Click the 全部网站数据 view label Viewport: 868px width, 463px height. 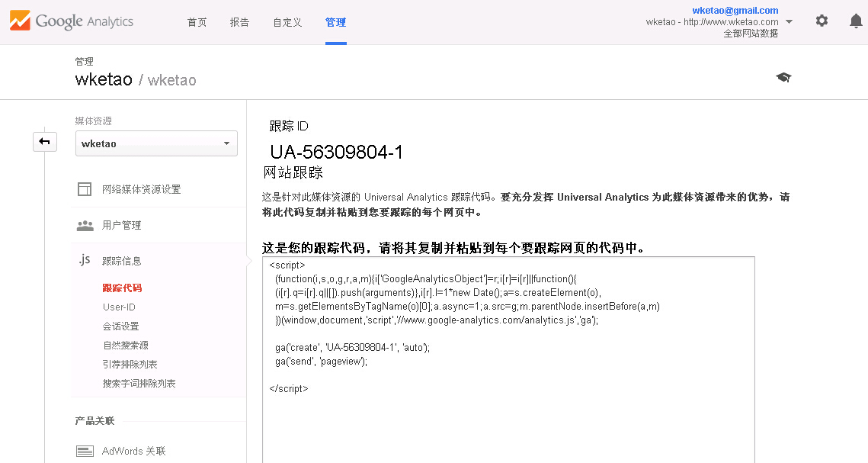(x=751, y=34)
